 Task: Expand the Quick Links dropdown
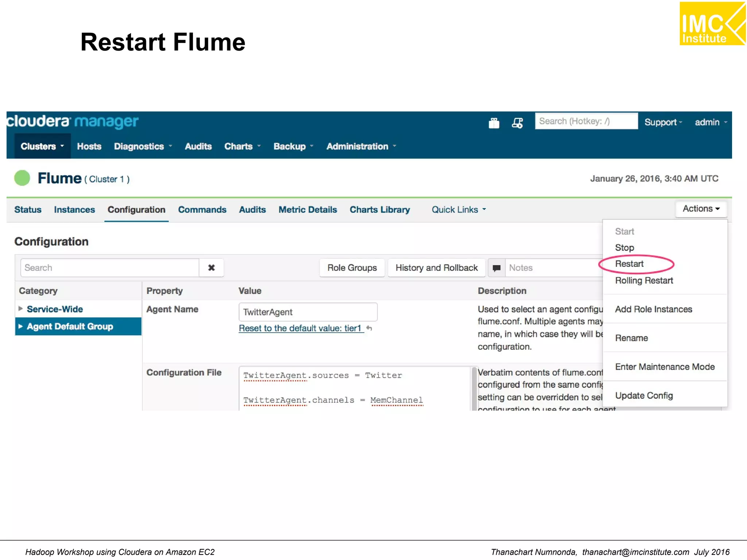click(x=459, y=210)
